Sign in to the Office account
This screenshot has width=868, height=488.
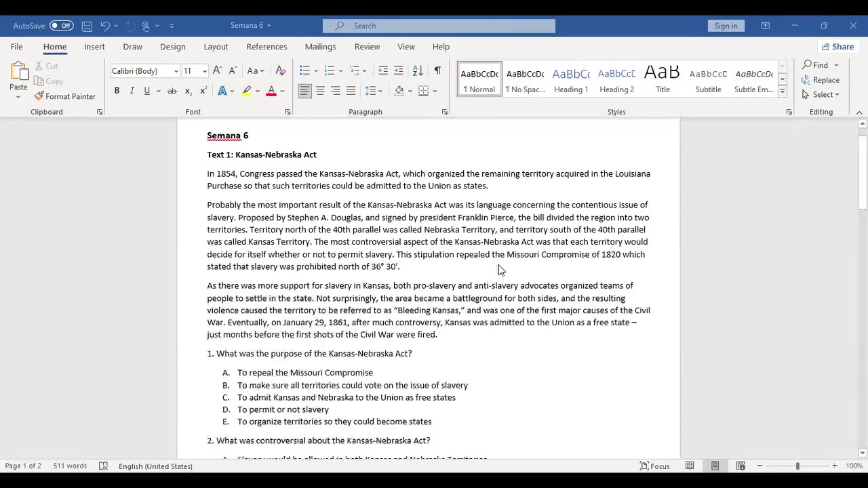pyautogui.click(x=726, y=26)
